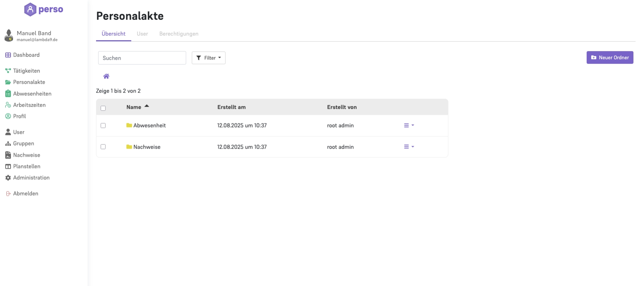
Task: Switch to the Berechtigungen tab
Action: tap(179, 34)
